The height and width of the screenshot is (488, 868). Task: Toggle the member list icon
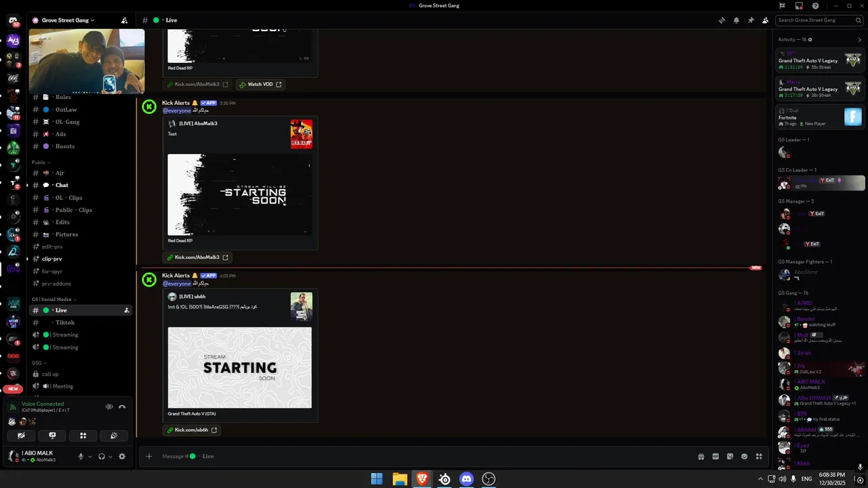[x=766, y=20]
